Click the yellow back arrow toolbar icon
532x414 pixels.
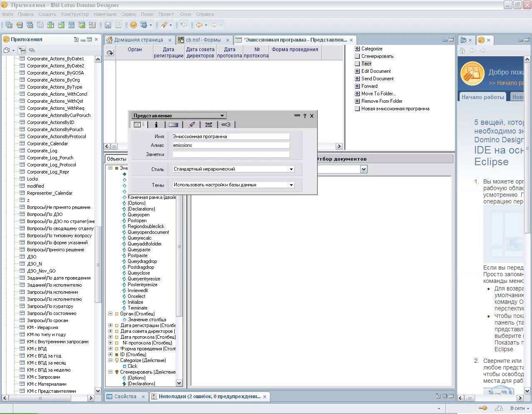pos(199,25)
